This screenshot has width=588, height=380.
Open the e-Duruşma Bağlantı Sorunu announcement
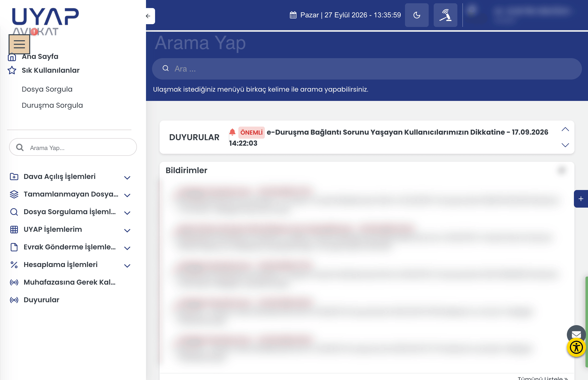coord(389,137)
